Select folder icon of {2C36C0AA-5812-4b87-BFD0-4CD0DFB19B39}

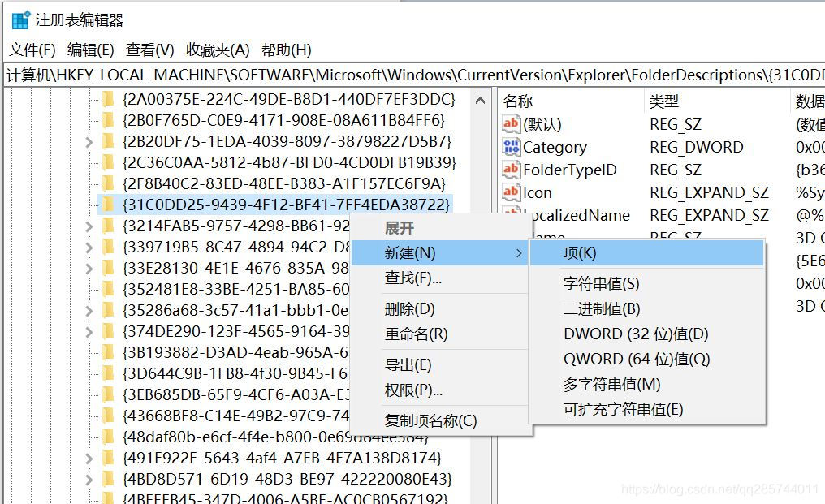pyautogui.click(x=108, y=162)
